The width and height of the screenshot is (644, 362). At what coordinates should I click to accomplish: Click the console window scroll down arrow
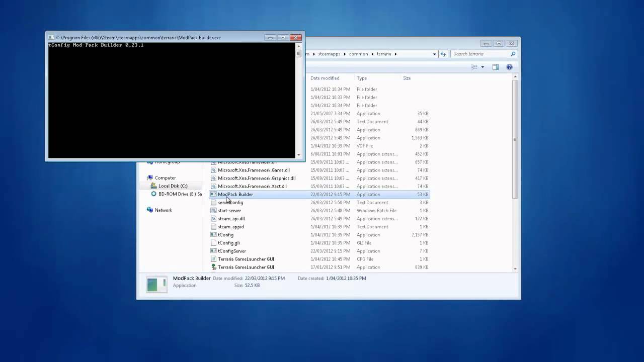pos(298,155)
